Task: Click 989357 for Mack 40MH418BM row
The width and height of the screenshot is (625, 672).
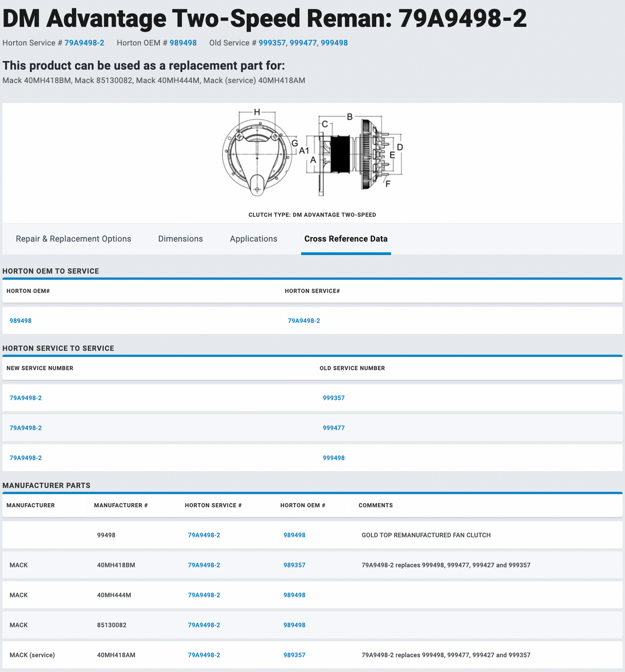Action: pos(294,565)
